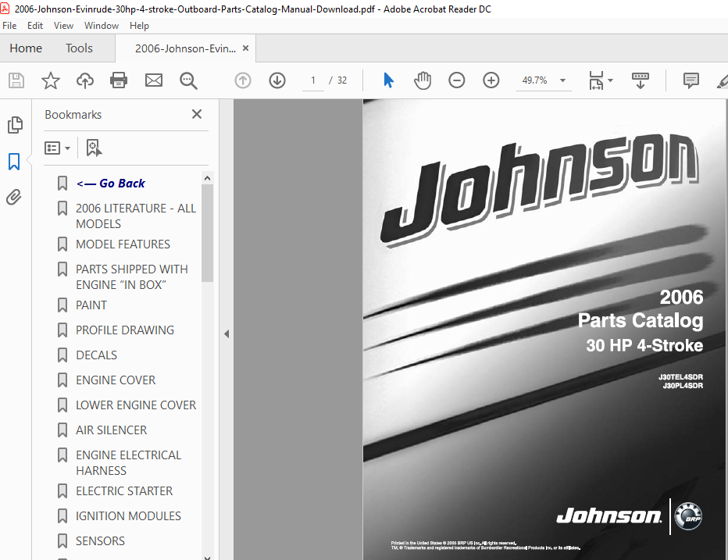This screenshot has height=560, width=728.
Task: Zoom out with minus icon
Action: (x=457, y=80)
